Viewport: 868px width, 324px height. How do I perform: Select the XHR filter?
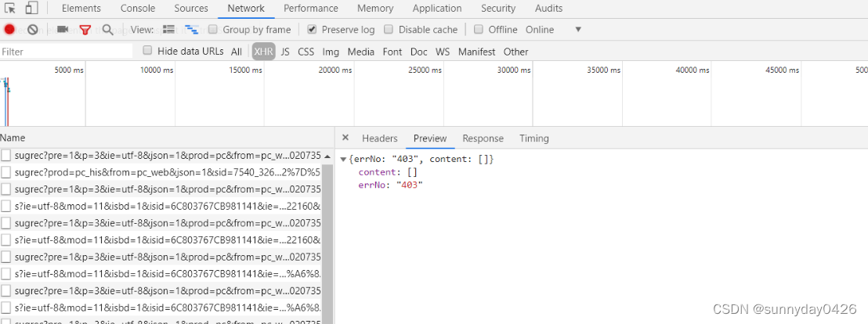coord(264,52)
